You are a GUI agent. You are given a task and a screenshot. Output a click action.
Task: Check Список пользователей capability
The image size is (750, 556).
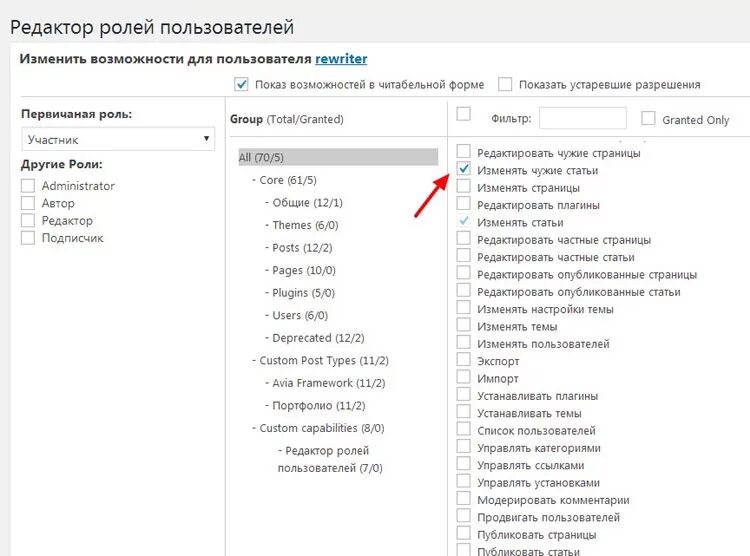click(463, 429)
